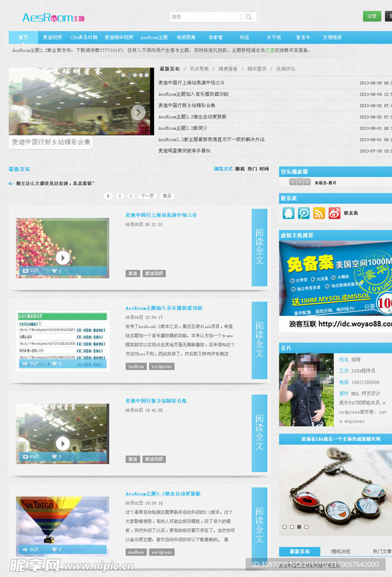The height and width of the screenshot is (577, 392).
Task: Sort posts by 随机
Action: 240,169
